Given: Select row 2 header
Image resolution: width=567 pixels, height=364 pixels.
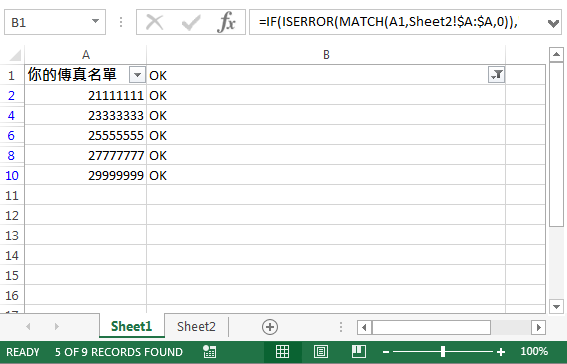Looking at the screenshot, I should click(x=12, y=95).
